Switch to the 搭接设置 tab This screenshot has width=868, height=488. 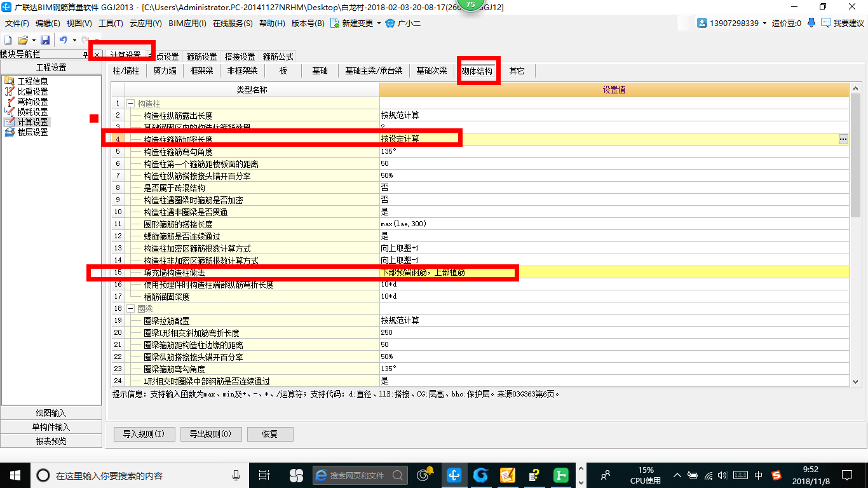coord(240,57)
